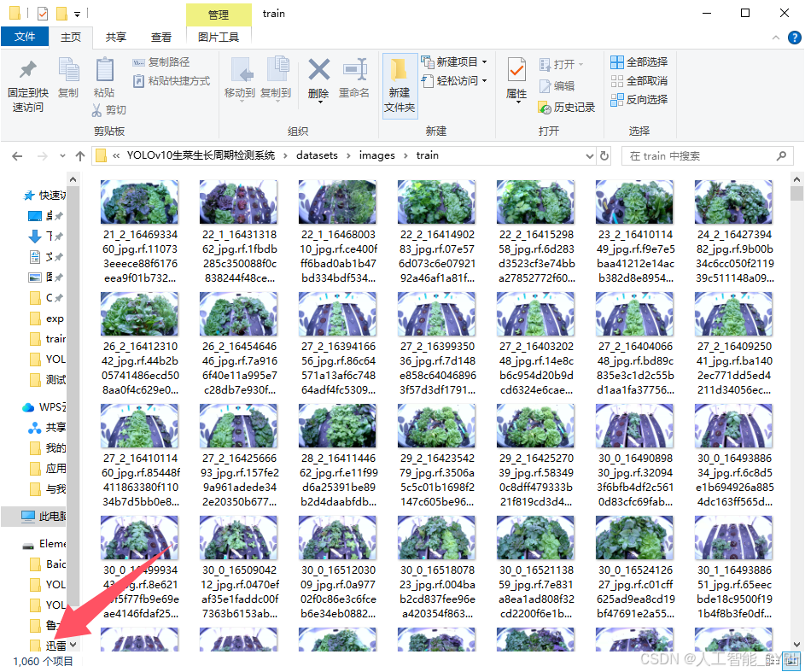805x672 pixels.
Task: Click the Manage (管理) contextual tab
Action: point(219,15)
